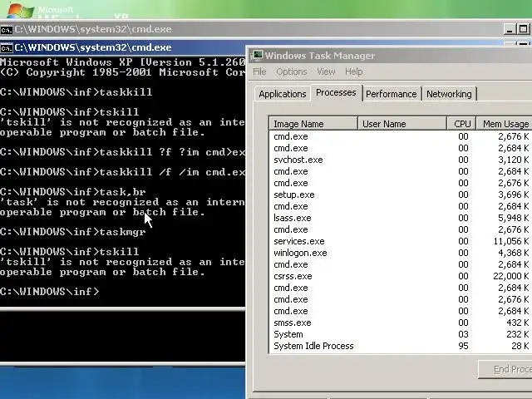
Task: Click the 3,696 K memory value
Action: 513,195
